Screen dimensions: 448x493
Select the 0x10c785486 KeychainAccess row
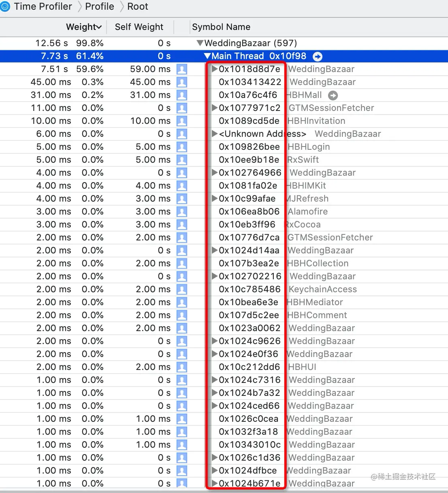pos(224,289)
